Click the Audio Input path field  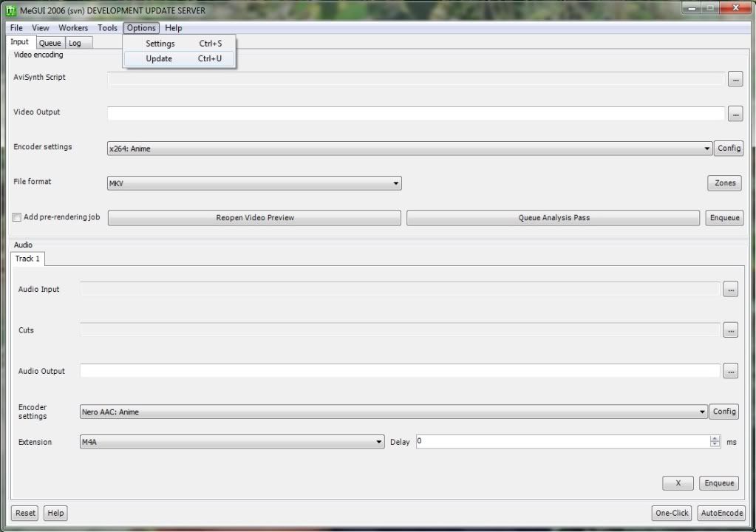(400, 289)
